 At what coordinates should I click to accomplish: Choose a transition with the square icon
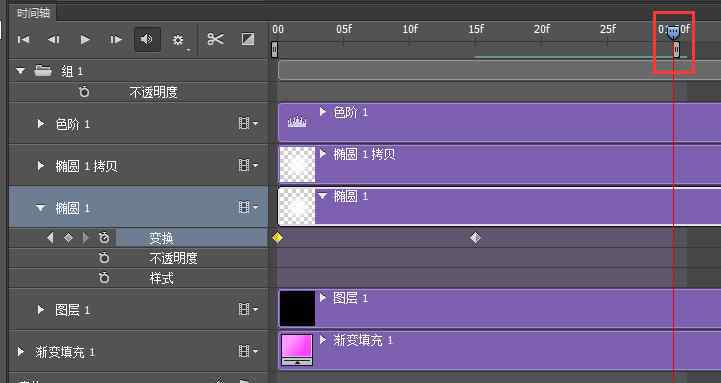pyautogui.click(x=248, y=39)
